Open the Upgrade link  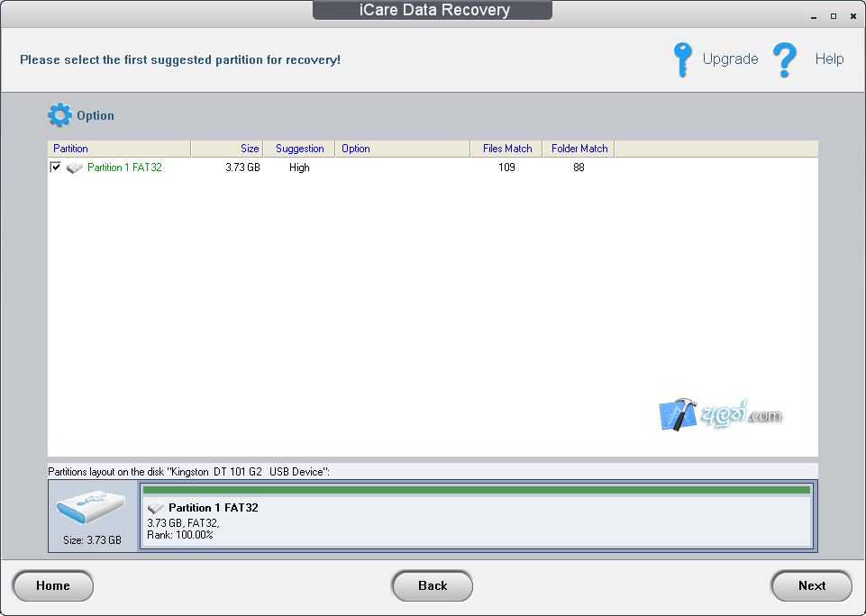click(x=730, y=59)
